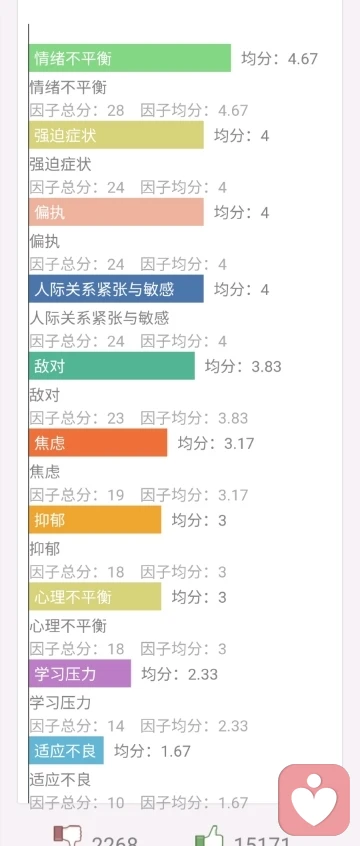
Task: Click the 学习压力 text heading below bar
Action: [60, 703]
